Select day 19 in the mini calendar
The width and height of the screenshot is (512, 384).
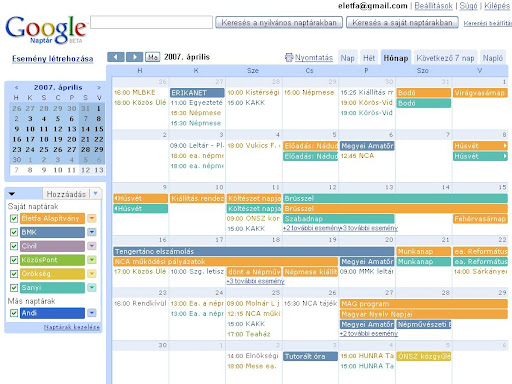coord(58,139)
